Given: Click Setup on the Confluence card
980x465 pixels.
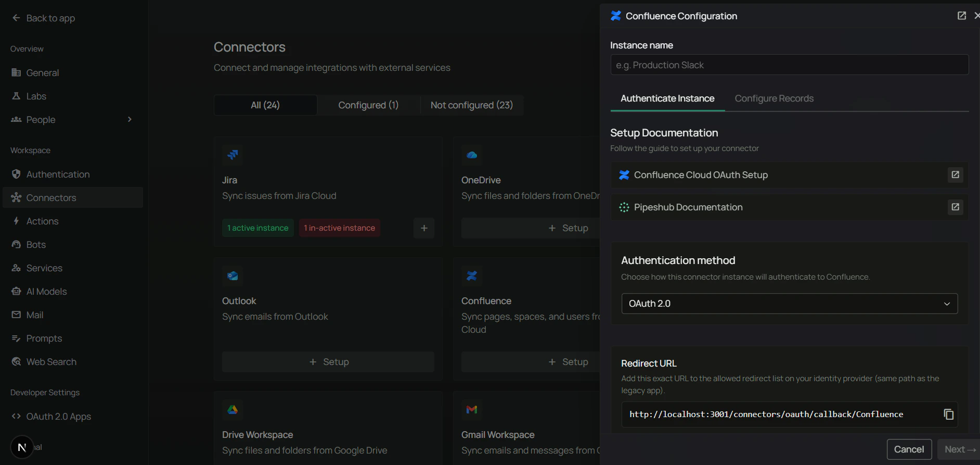Looking at the screenshot, I should click(531, 362).
